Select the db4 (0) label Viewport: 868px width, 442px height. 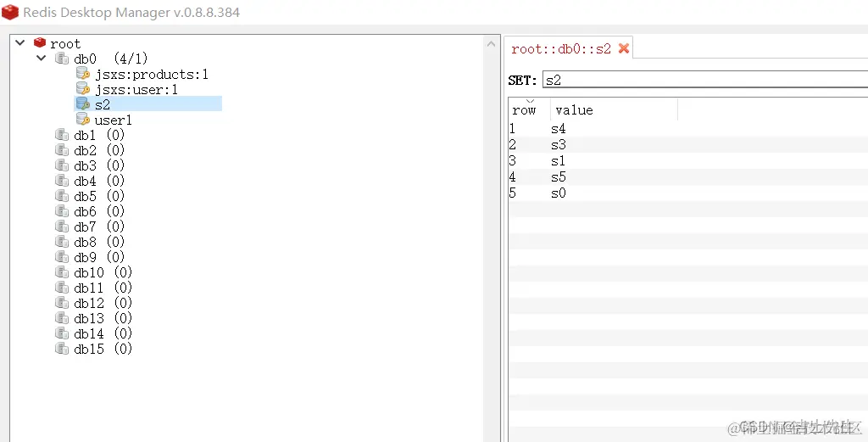[99, 181]
